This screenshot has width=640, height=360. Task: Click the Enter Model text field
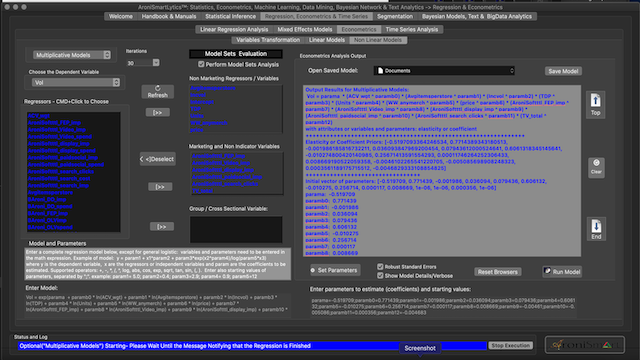158,304
